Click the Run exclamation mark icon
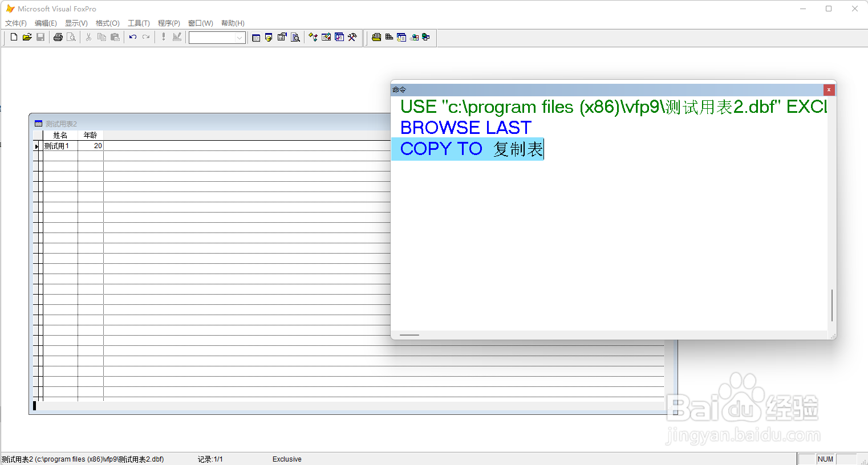The height and width of the screenshot is (465, 868). click(163, 37)
